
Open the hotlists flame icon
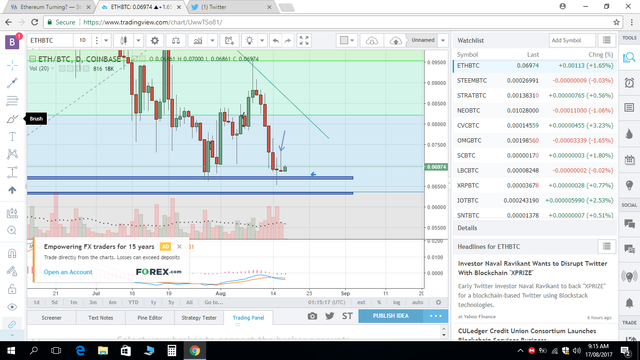(629, 134)
